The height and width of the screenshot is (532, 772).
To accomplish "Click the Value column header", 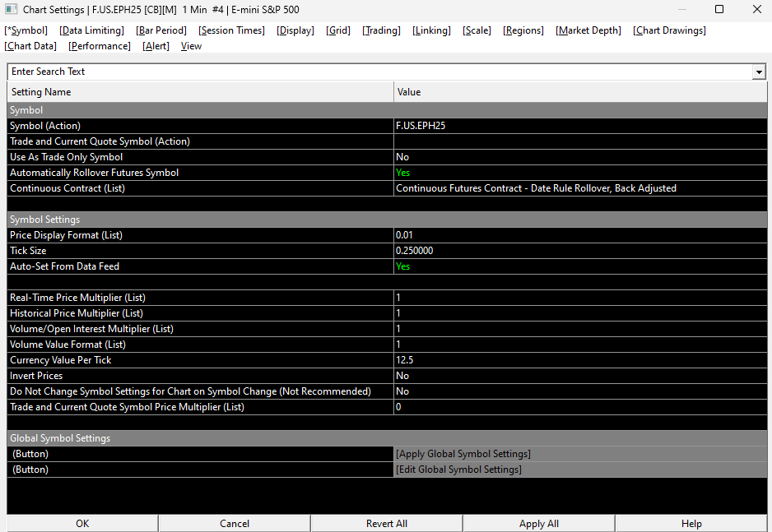I will pyautogui.click(x=580, y=92).
